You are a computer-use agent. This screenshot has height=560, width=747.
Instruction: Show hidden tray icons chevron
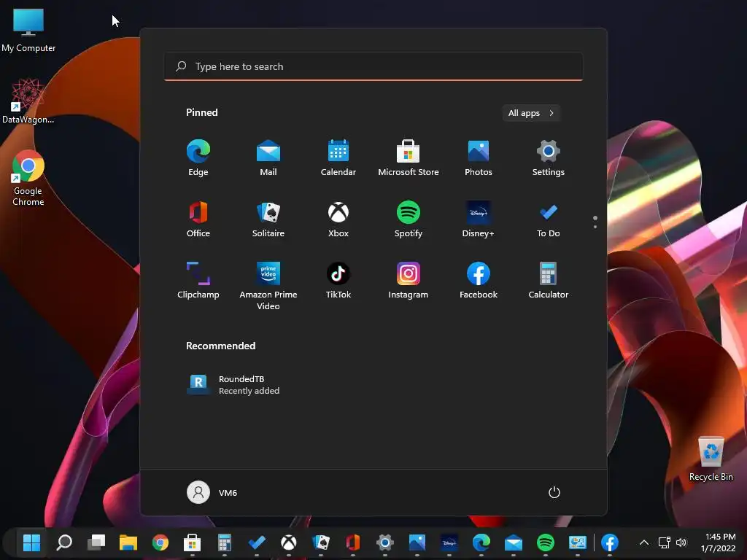point(643,542)
